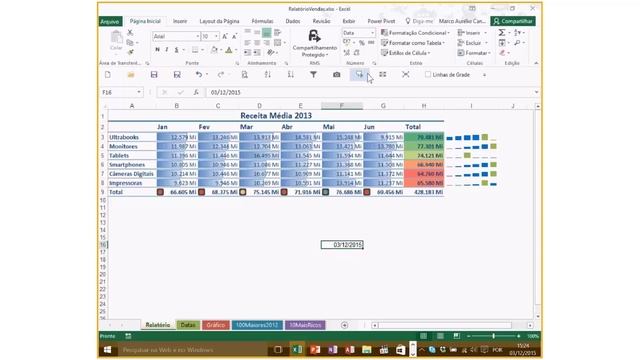Click the Windows taskbar search box

[x=192, y=350]
